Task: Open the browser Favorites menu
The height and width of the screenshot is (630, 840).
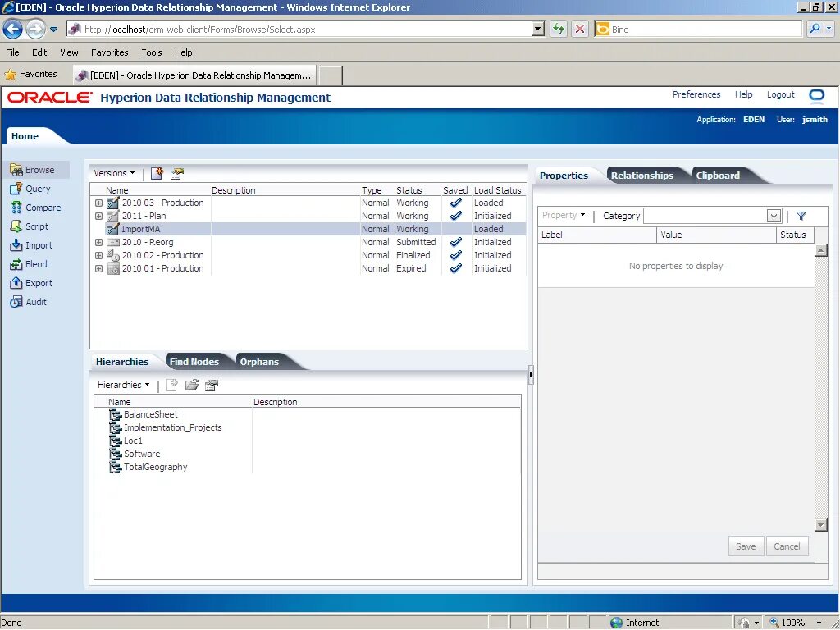Action: pyautogui.click(x=109, y=52)
